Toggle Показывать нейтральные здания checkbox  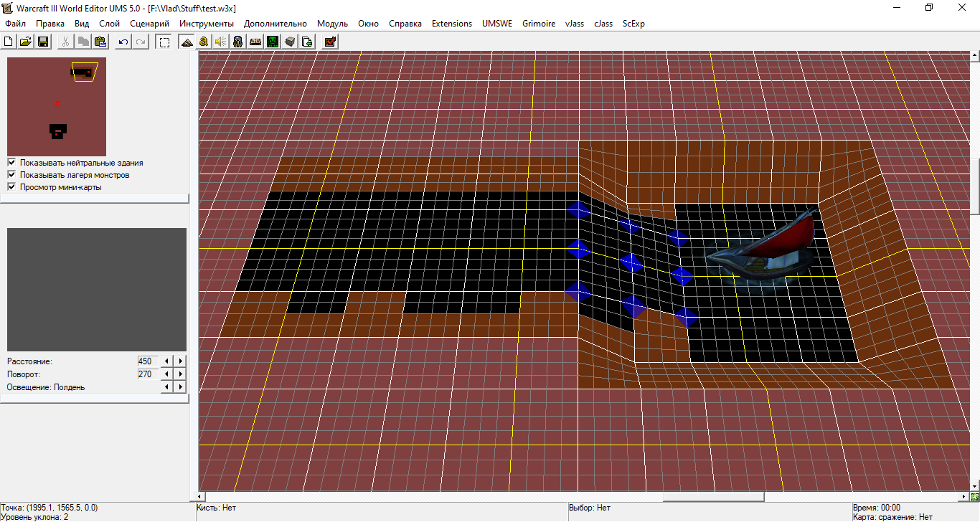(x=11, y=163)
